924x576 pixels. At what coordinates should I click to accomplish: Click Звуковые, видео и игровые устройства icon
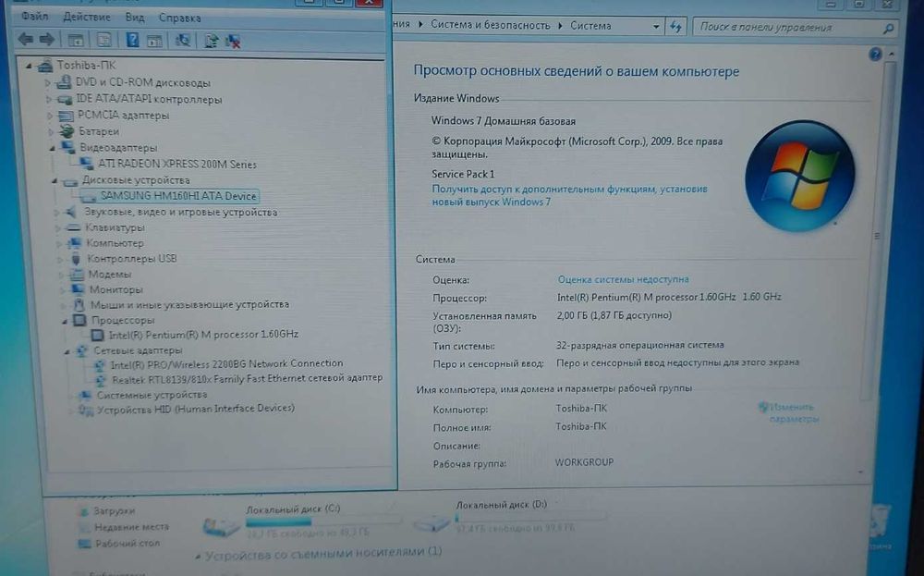71,212
